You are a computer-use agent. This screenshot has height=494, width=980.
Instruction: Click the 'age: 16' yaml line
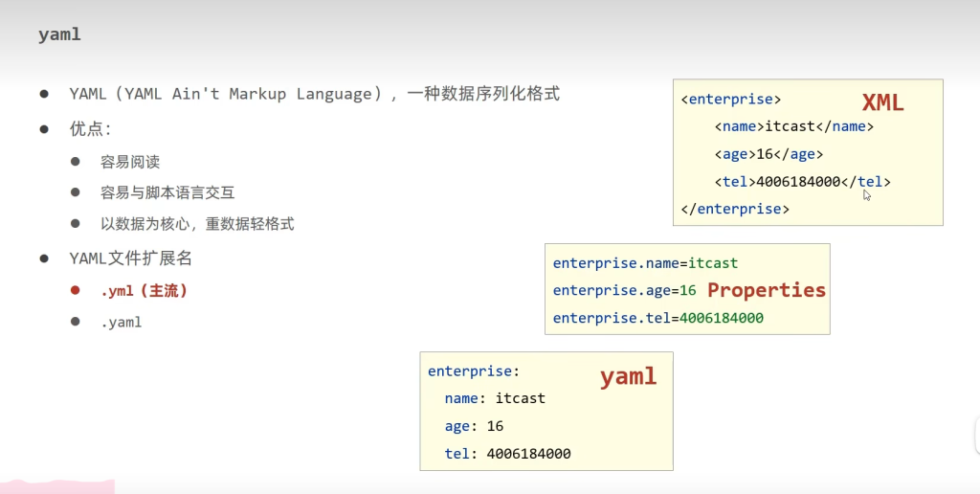pyautogui.click(x=474, y=426)
